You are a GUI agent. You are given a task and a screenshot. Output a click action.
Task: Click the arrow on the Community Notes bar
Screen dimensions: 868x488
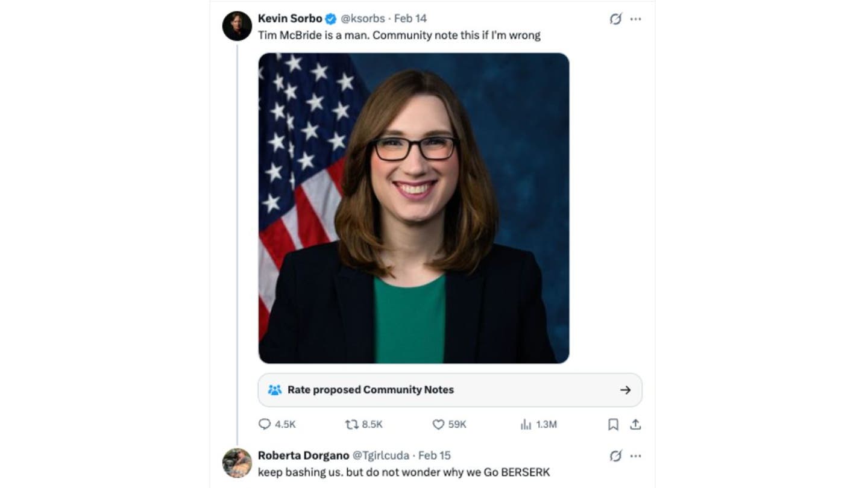pyautogui.click(x=625, y=390)
